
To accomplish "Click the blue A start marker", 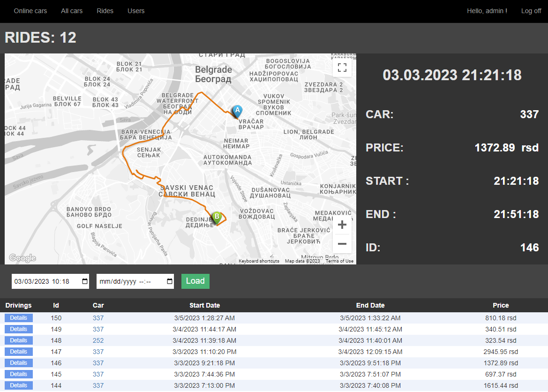I will click(237, 112).
